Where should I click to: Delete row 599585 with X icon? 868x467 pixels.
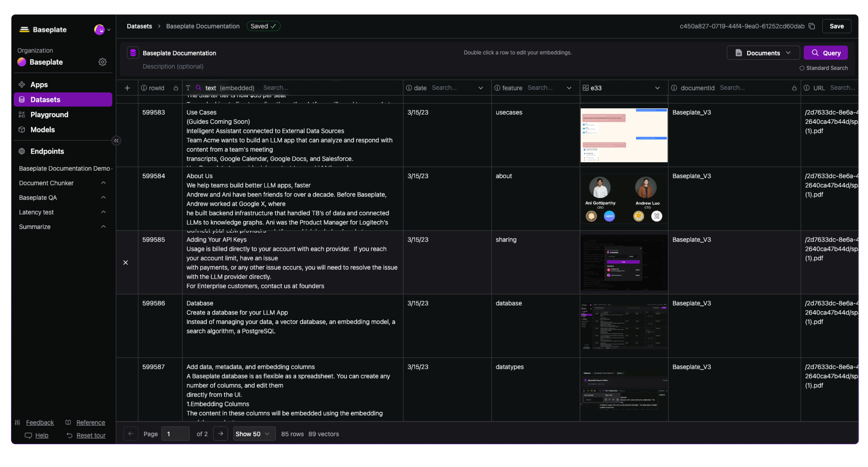(125, 263)
